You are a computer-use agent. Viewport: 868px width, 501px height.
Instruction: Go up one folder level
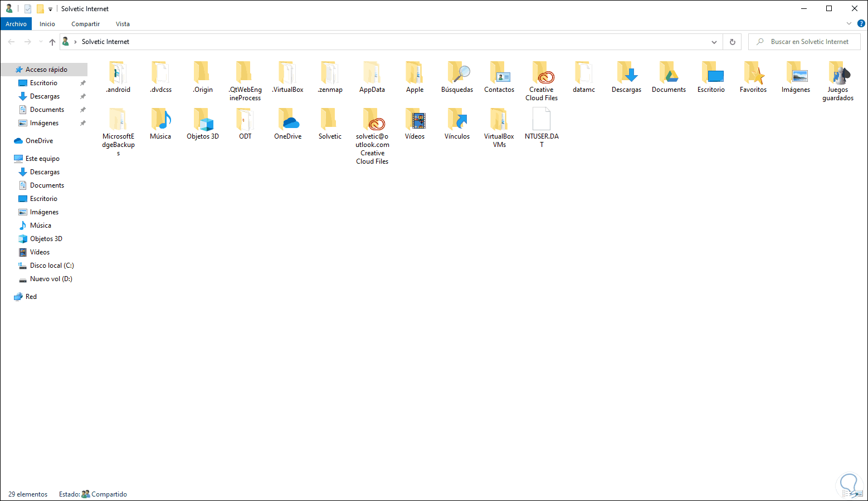coord(52,41)
